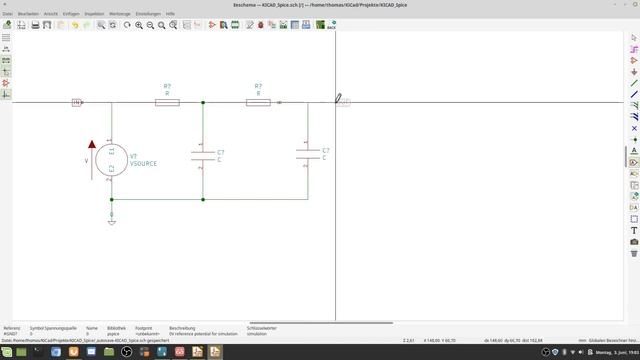Assign footprints to symbols
This screenshot has height=360, width=640.
[x=272, y=25]
